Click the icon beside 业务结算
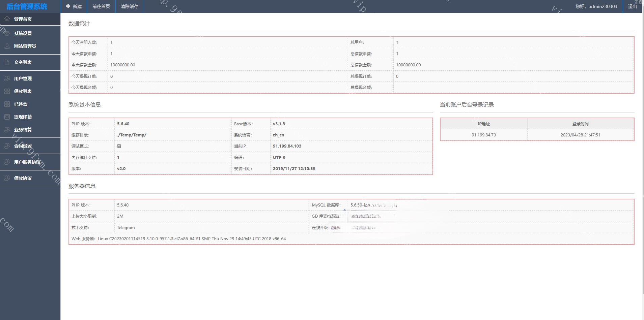 (x=7, y=130)
